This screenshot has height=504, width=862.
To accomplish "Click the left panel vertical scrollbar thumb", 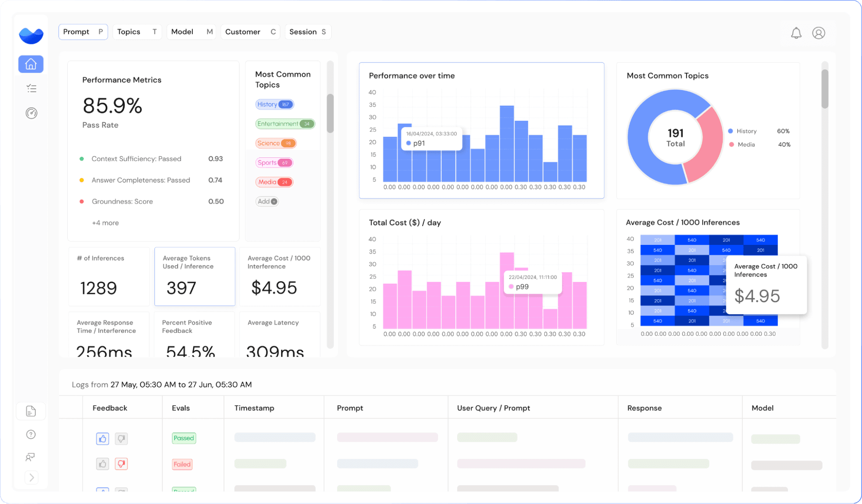I will pos(330,113).
